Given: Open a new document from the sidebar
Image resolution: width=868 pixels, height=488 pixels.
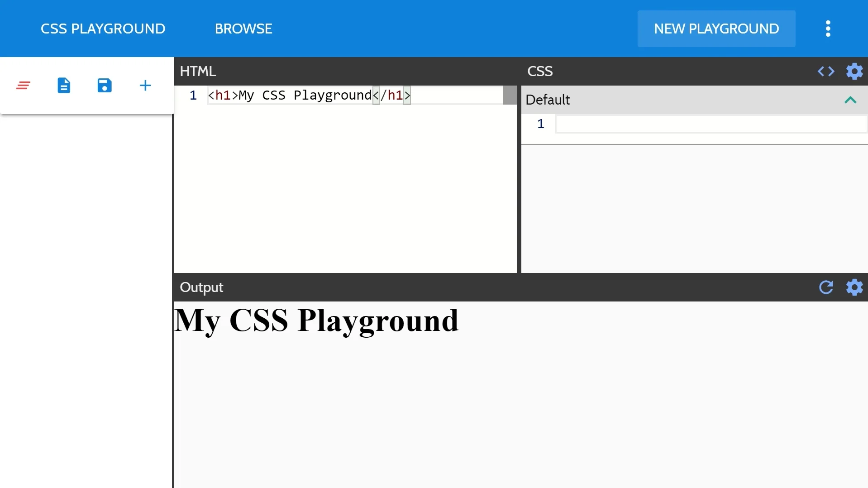Looking at the screenshot, I should click(x=64, y=85).
